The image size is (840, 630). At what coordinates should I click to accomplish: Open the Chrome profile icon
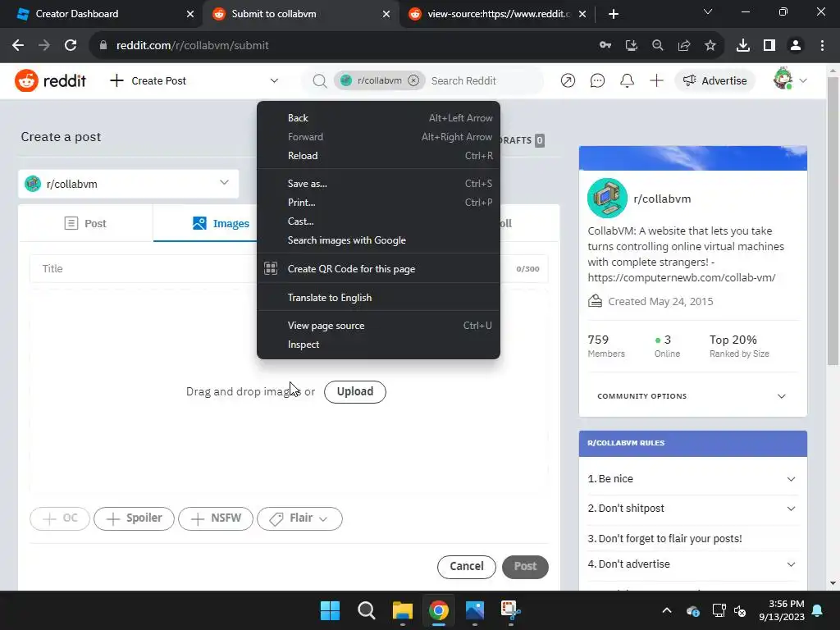coord(796,46)
